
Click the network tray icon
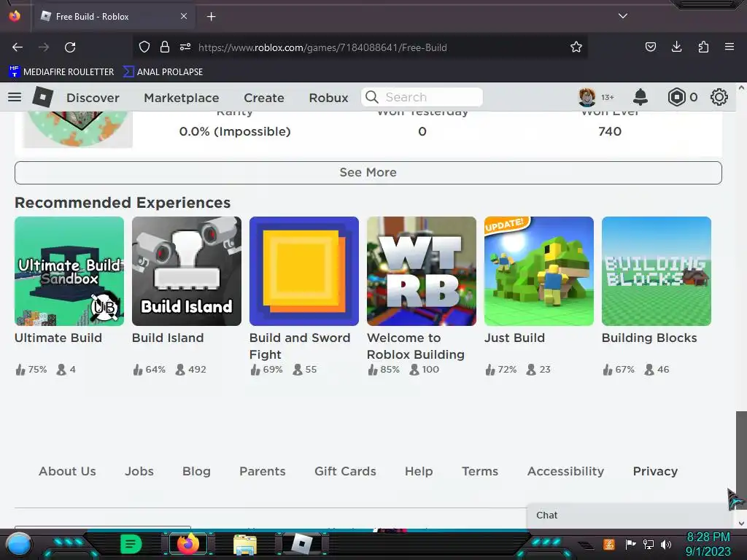click(x=649, y=544)
